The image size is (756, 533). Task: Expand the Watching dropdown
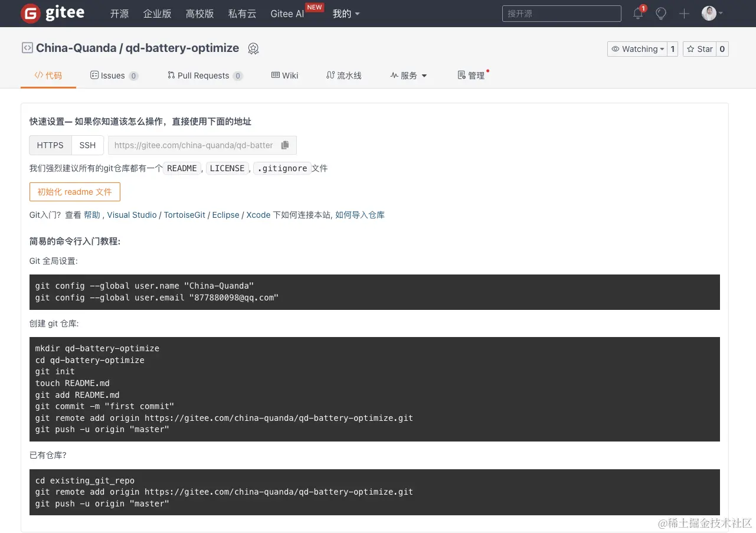click(x=637, y=49)
